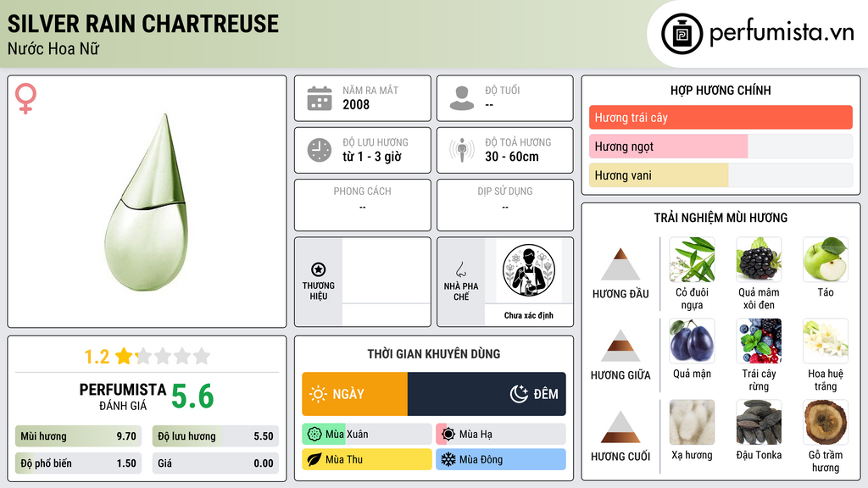Click the Hương trái cây accord bar
This screenshot has height=488, width=868.
click(x=721, y=117)
